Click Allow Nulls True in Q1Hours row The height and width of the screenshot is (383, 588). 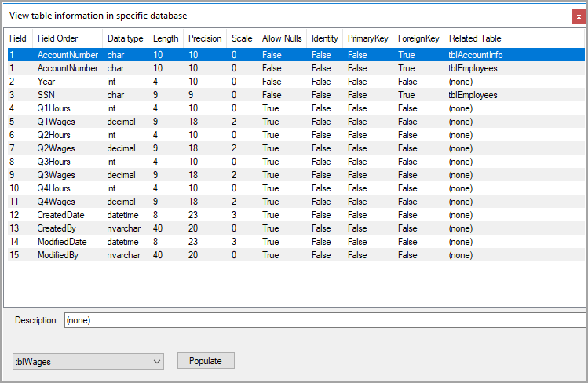pos(271,108)
